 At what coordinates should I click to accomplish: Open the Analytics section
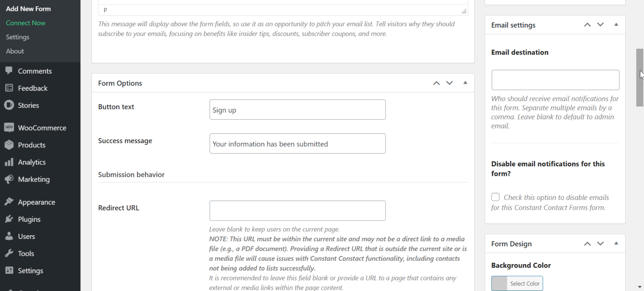click(31, 162)
